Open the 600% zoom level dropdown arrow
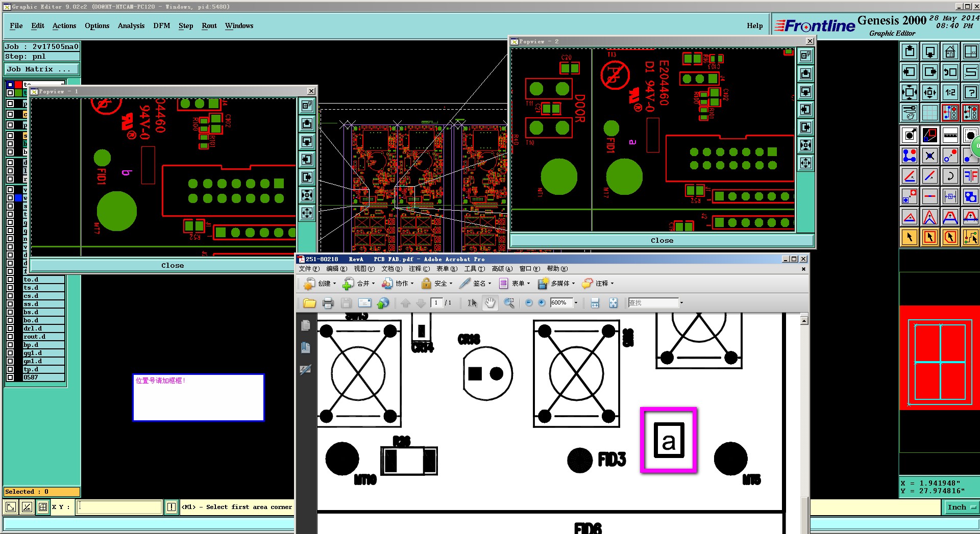This screenshot has height=534, width=980. [576, 303]
